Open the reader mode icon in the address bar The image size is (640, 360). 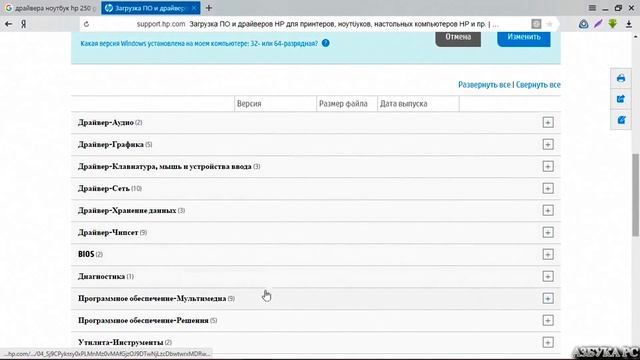click(x=536, y=24)
